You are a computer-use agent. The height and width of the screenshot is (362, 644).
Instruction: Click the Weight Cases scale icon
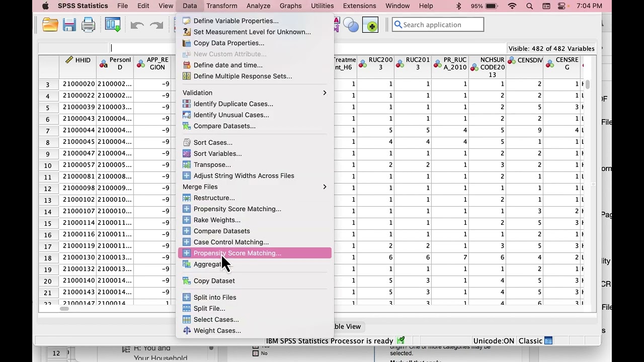coord(187,330)
